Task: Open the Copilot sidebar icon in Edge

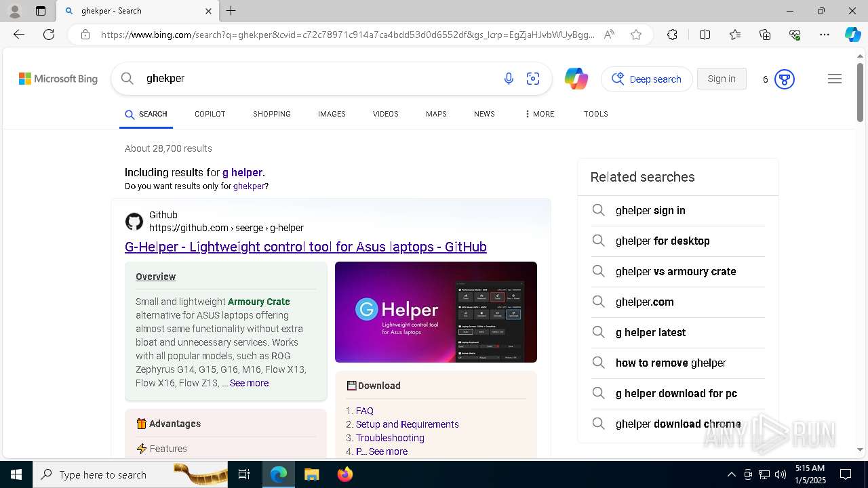Action: click(852, 35)
